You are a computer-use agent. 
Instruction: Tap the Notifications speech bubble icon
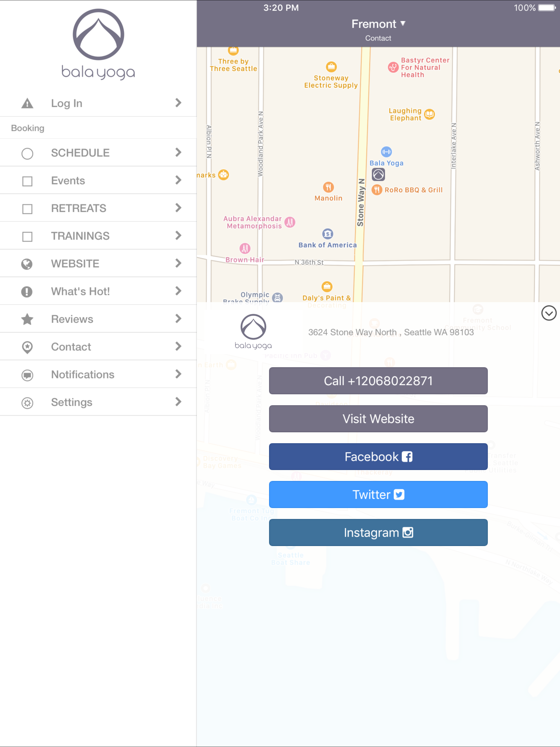27,375
